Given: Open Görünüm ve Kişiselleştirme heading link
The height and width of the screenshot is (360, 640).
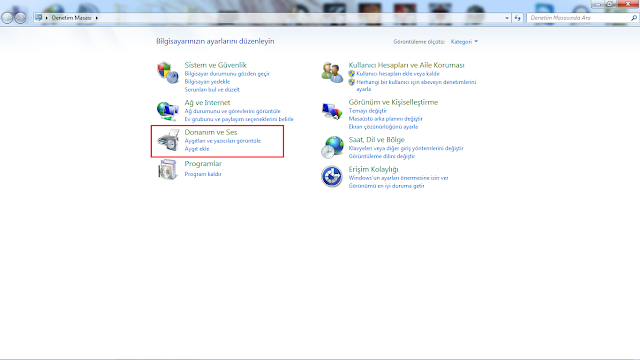Looking at the screenshot, I should click(393, 102).
